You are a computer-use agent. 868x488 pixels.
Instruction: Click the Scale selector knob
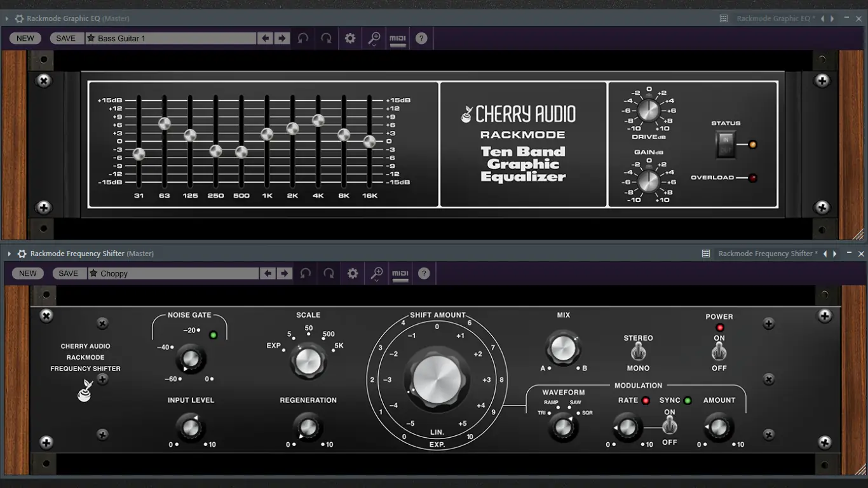(x=308, y=361)
